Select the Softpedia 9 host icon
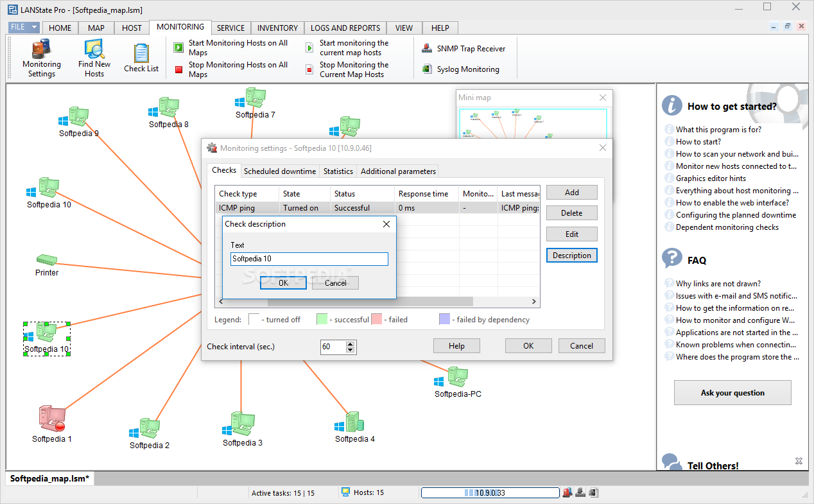Screen dimensions: 814x504 73,117
